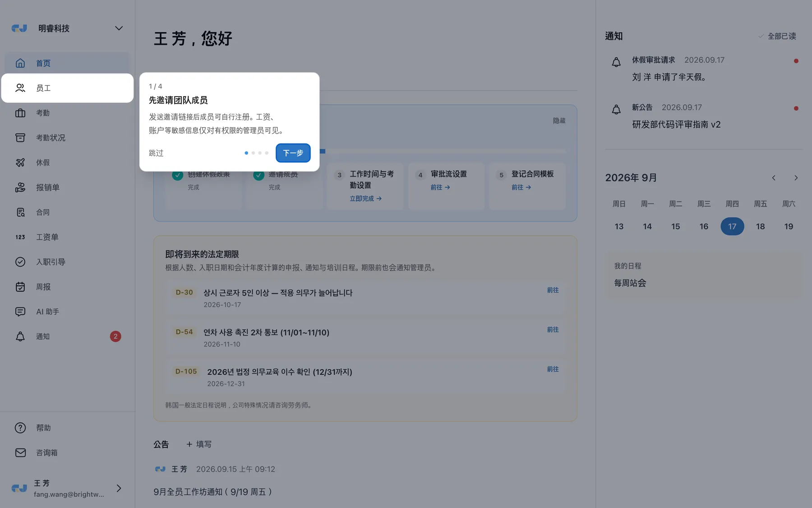Open 每周站会 schedule entry

[630, 283]
